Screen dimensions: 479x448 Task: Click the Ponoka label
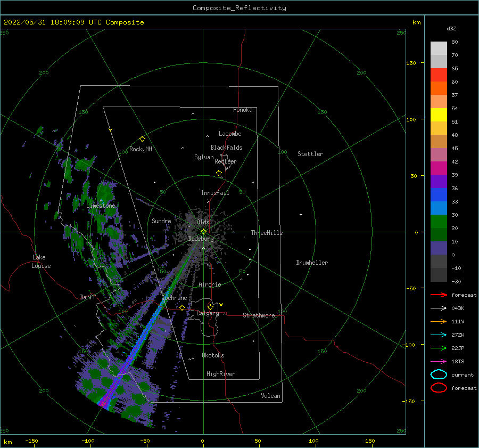tap(243, 110)
